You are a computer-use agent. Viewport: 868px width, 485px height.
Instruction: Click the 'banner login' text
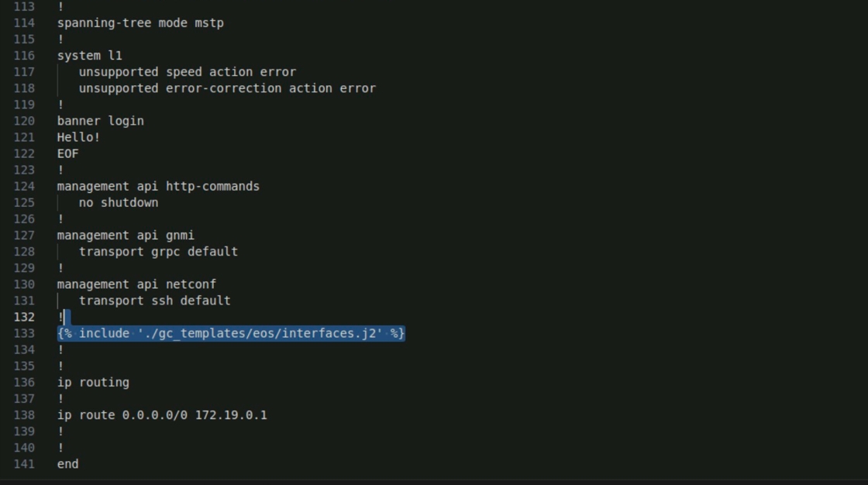[100, 121]
